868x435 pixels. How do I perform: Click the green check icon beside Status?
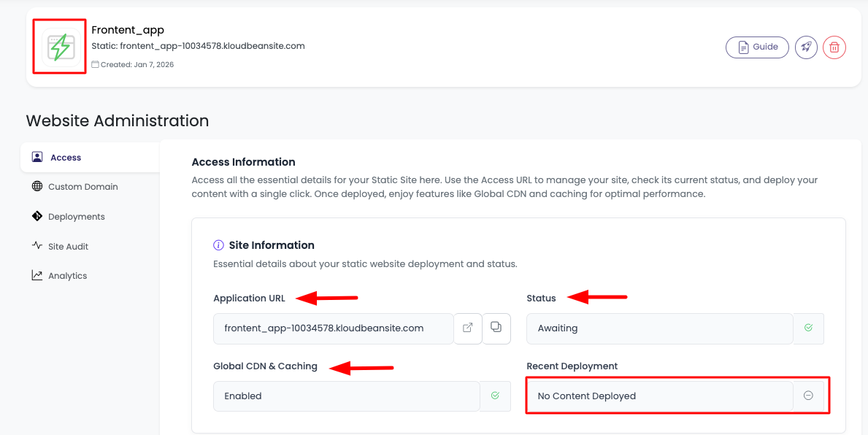click(x=808, y=328)
